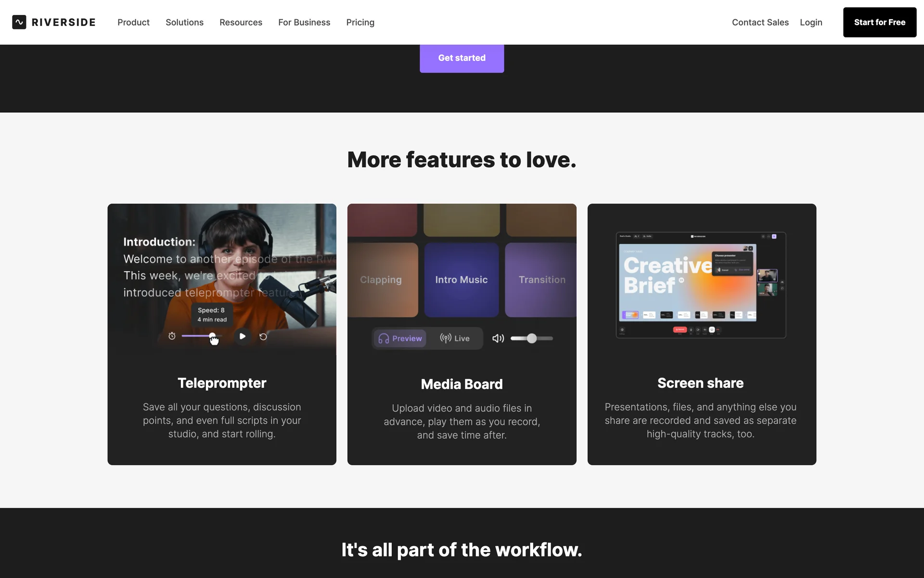924x578 pixels.
Task: Open the Resources dropdown
Action: pyautogui.click(x=241, y=22)
